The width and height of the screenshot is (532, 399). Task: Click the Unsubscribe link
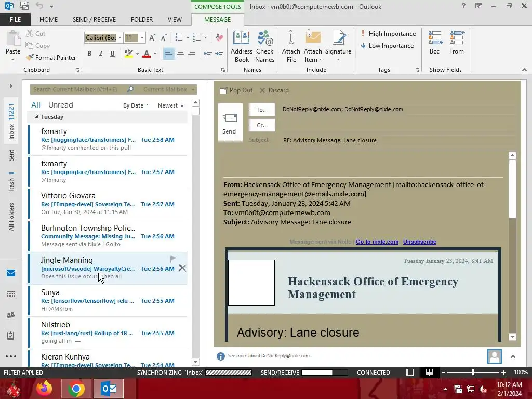click(x=420, y=242)
